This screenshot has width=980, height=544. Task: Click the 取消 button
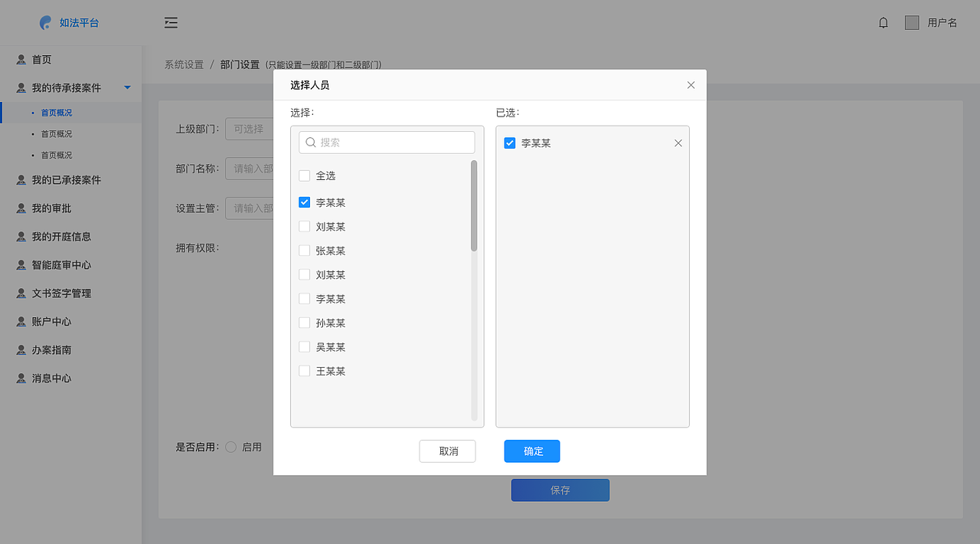pyautogui.click(x=447, y=451)
